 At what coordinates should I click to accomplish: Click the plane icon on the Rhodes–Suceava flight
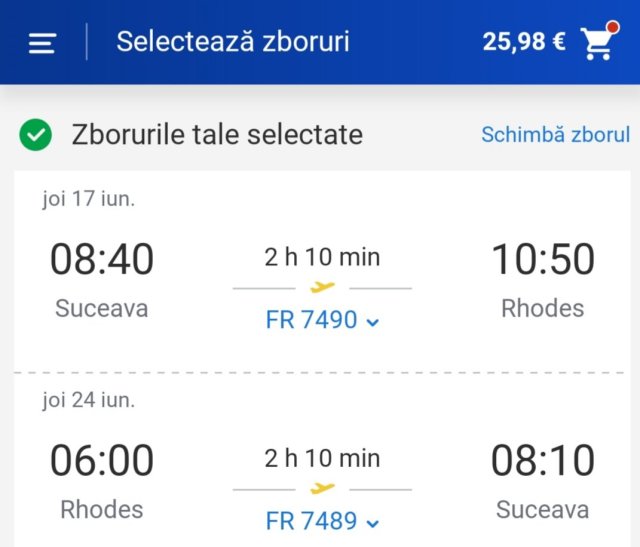pyautogui.click(x=322, y=488)
